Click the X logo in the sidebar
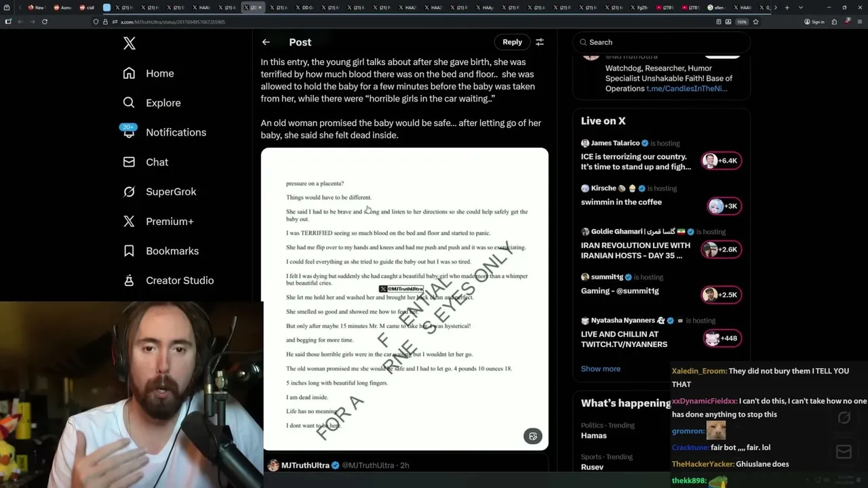Screen dimensions: 868x488 point(130,43)
